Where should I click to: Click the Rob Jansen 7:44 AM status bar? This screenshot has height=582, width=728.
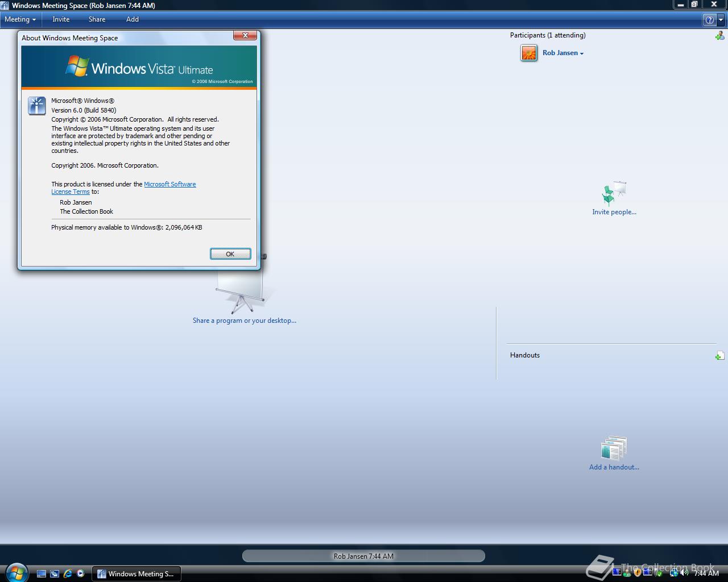click(x=363, y=556)
